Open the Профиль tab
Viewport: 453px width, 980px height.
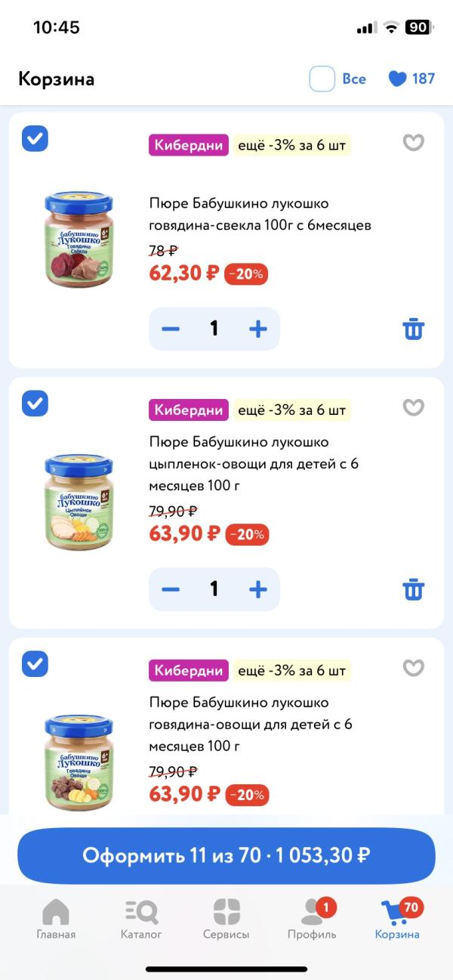pyautogui.click(x=312, y=918)
